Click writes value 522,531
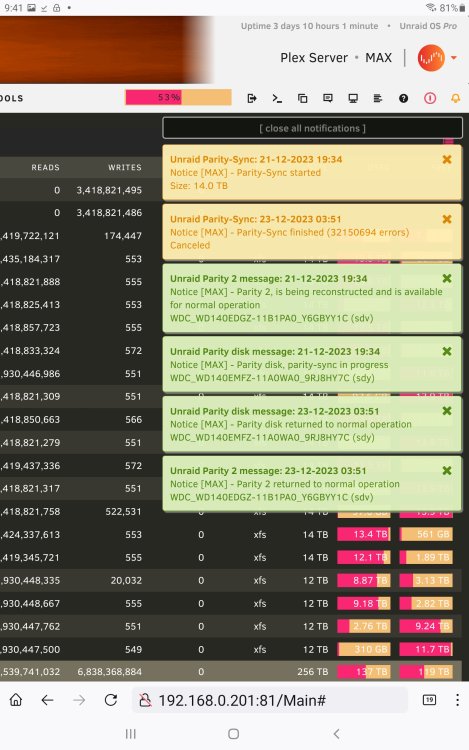Viewport: 469px width, 750px height. [123, 511]
